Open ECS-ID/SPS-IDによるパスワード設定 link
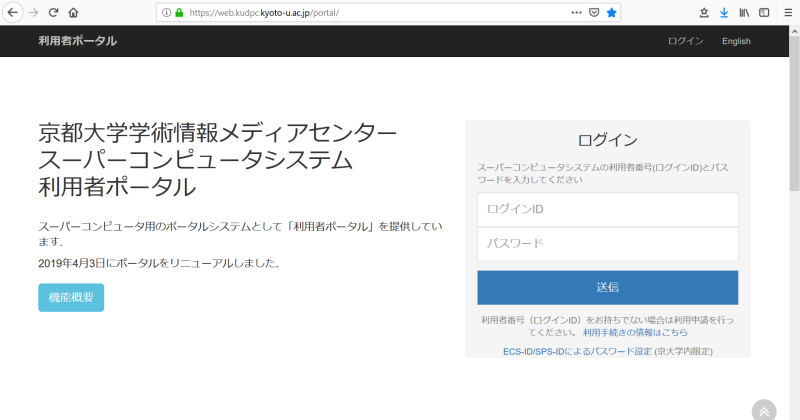The width and height of the screenshot is (800, 420). click(x=577, y=351)
